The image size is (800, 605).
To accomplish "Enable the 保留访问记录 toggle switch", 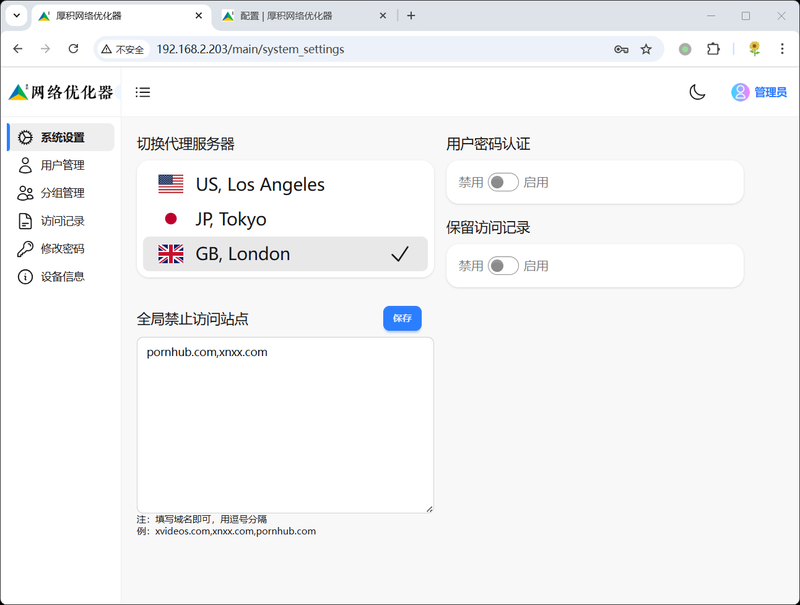I will (503, 266).
